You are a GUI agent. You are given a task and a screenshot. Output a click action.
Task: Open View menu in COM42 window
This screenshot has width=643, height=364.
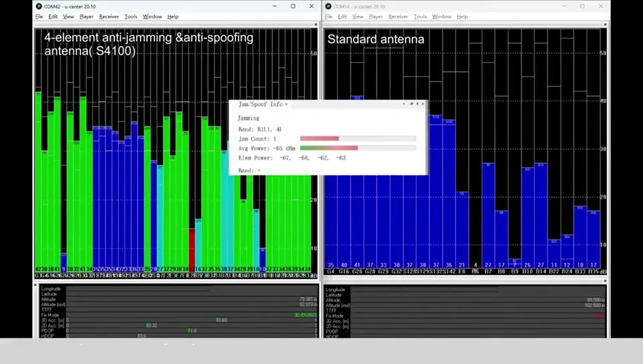coord(68,17)
